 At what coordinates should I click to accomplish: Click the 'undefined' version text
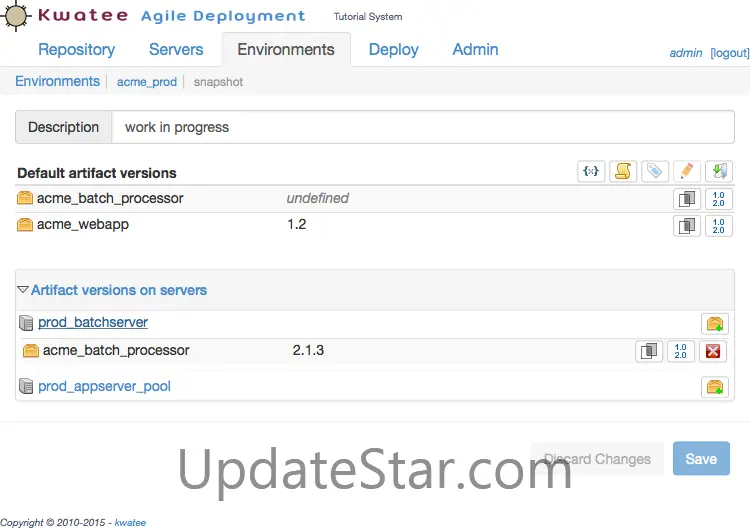[318, 198]
